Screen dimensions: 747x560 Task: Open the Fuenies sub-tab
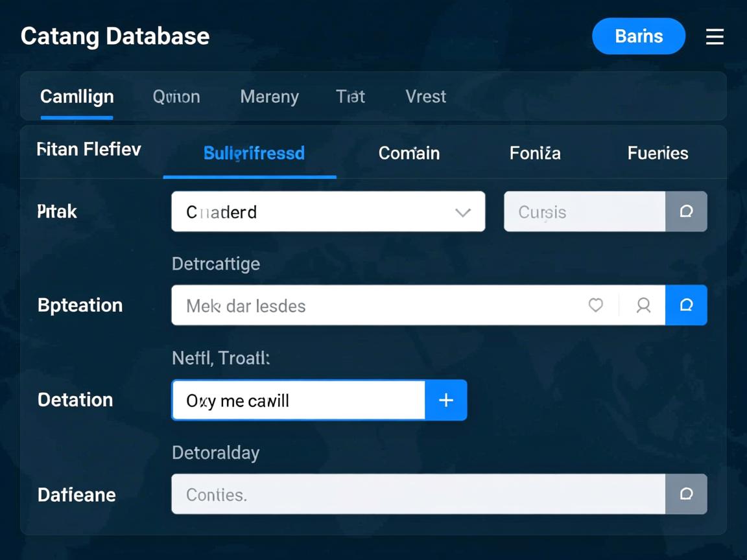click(x=658, y=154)
